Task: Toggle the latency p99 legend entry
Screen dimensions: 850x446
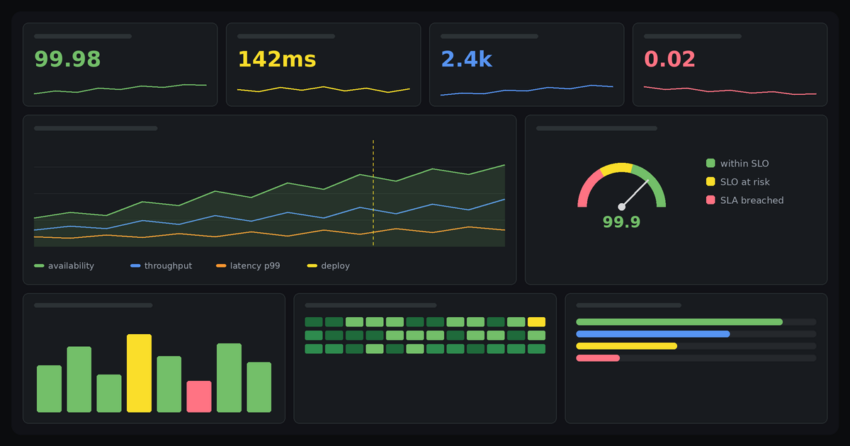Action: click(248, 266)
